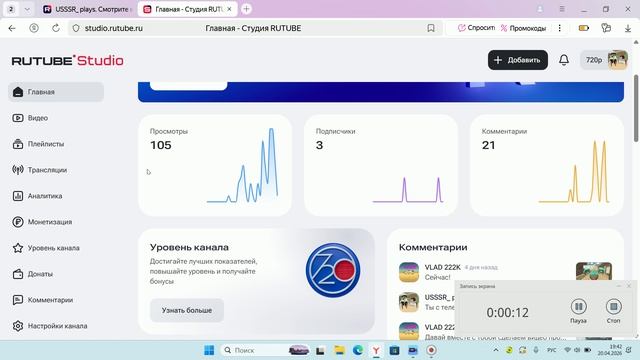Click the taskbar clock and date

609,350
